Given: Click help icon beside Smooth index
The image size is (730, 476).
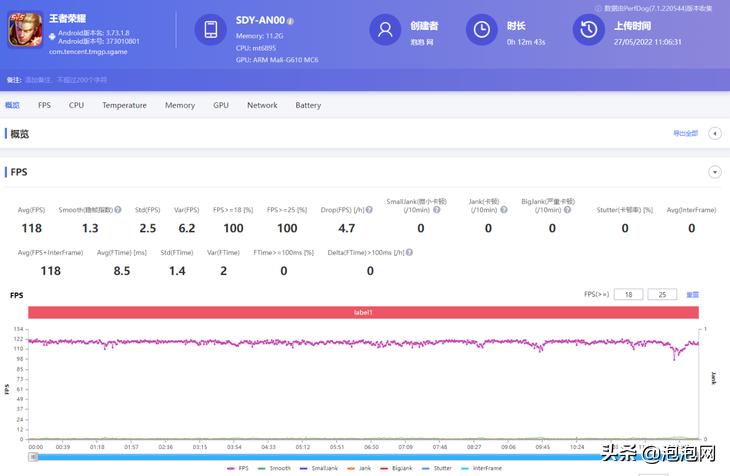Looking at the screenshot, I should click(118, 210).
